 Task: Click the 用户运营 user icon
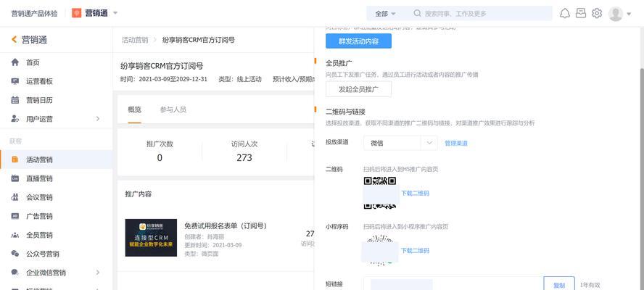[x=15, y=119]
